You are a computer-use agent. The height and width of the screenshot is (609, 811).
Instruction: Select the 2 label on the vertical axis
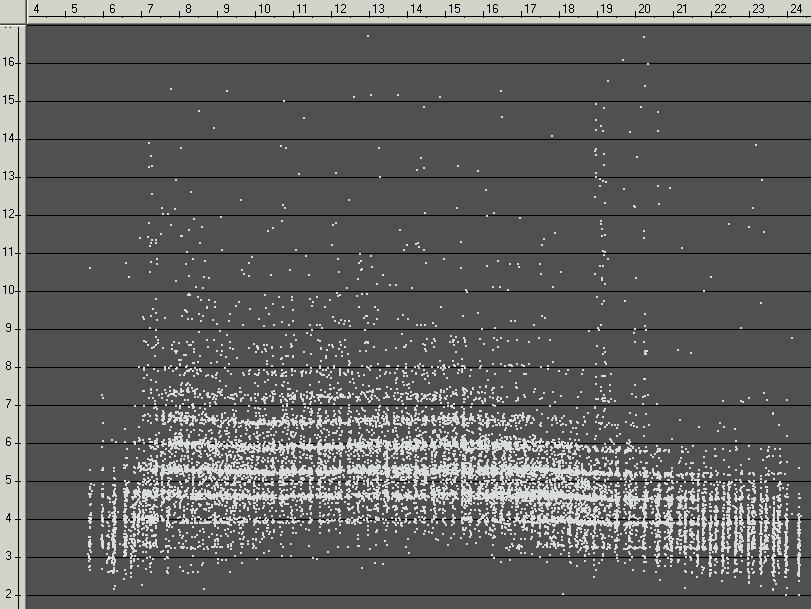click(11, 594)
